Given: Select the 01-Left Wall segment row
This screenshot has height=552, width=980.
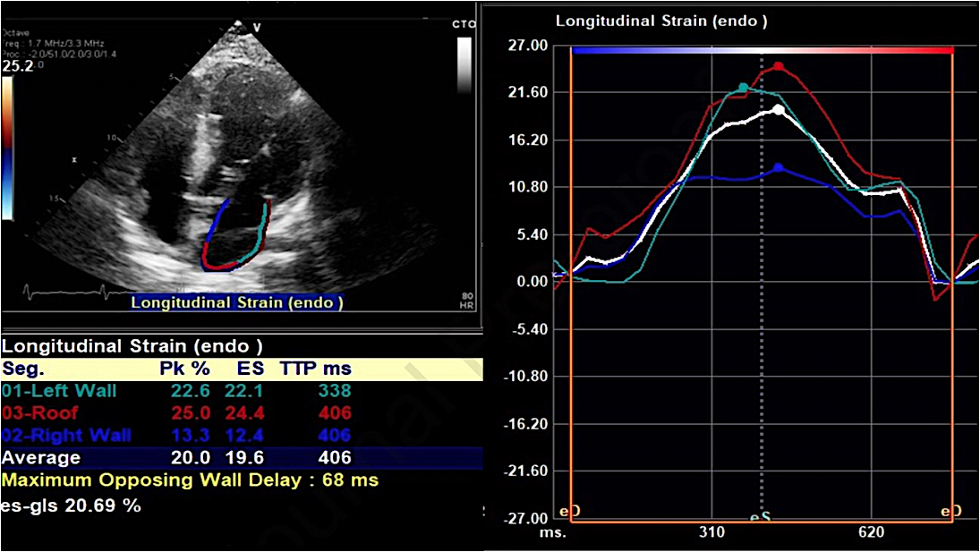Looking at the screenshot, I should click(59, 391).
